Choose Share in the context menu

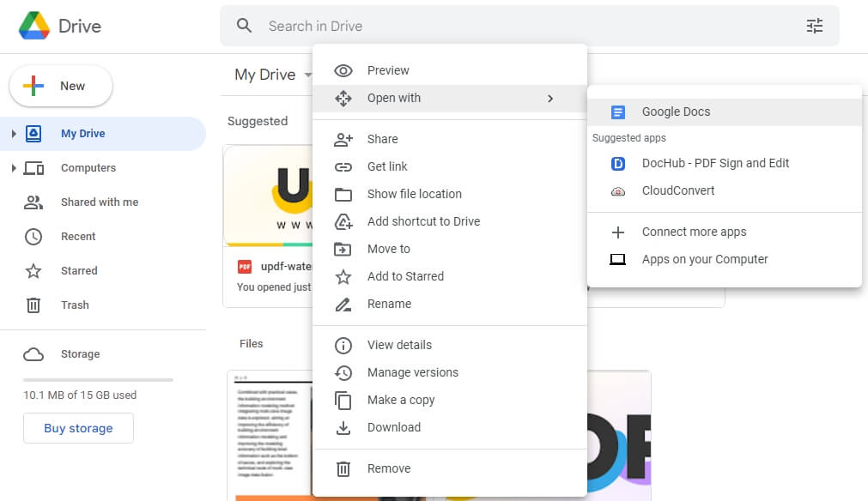point(450,139)
